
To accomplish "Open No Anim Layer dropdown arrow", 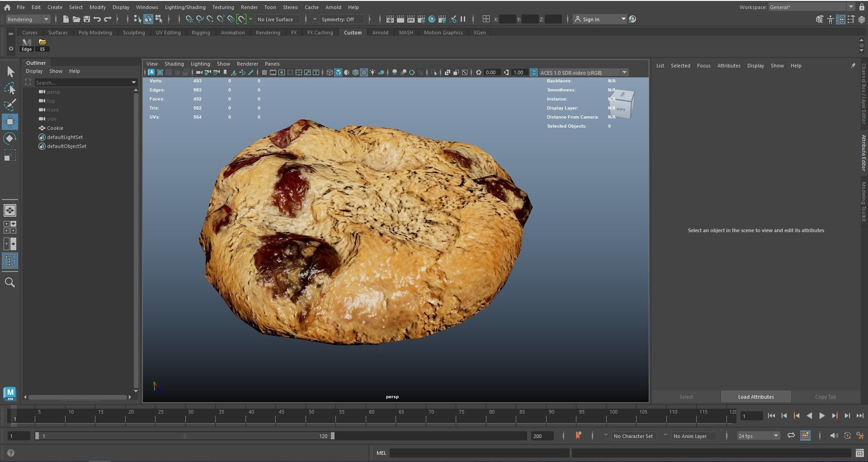I will click(x=665, y=435).
